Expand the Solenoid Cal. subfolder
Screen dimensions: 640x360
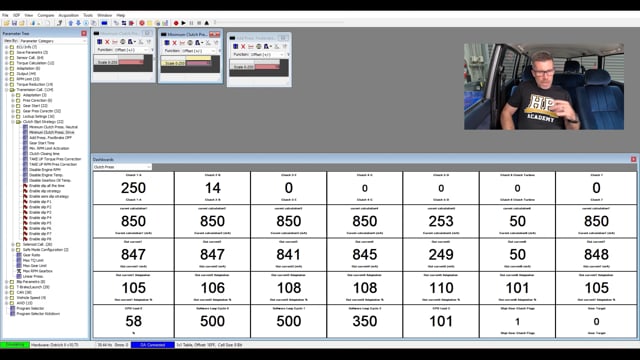click(13, 244)
